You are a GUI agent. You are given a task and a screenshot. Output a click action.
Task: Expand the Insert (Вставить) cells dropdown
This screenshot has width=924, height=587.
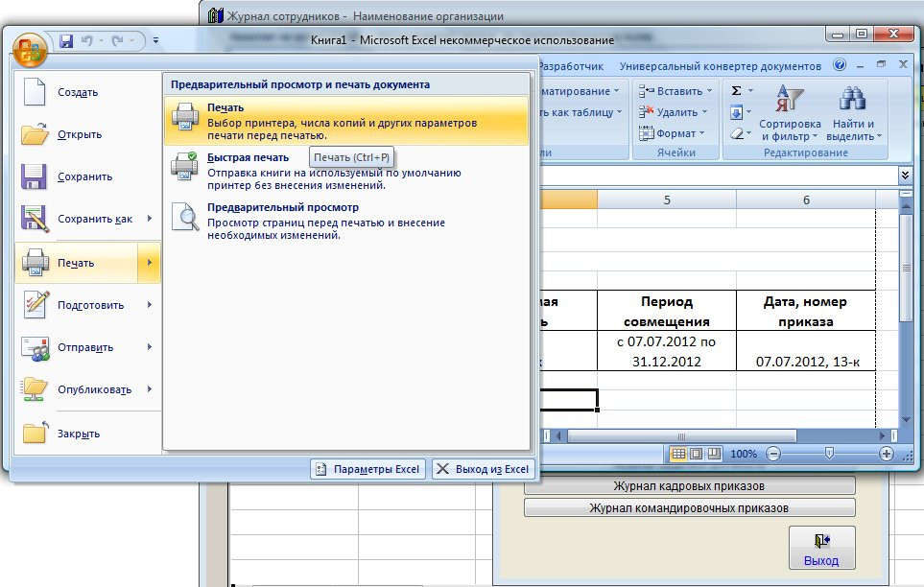point(709,91)
